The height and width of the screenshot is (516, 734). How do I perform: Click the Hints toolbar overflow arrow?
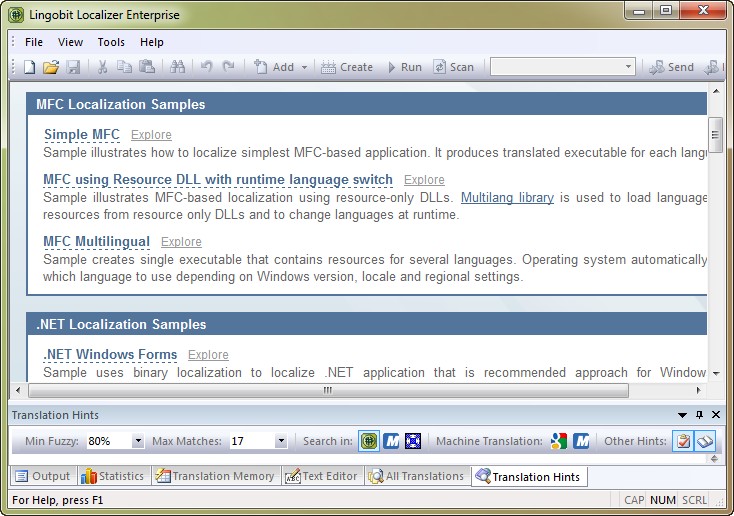(714, 459)
